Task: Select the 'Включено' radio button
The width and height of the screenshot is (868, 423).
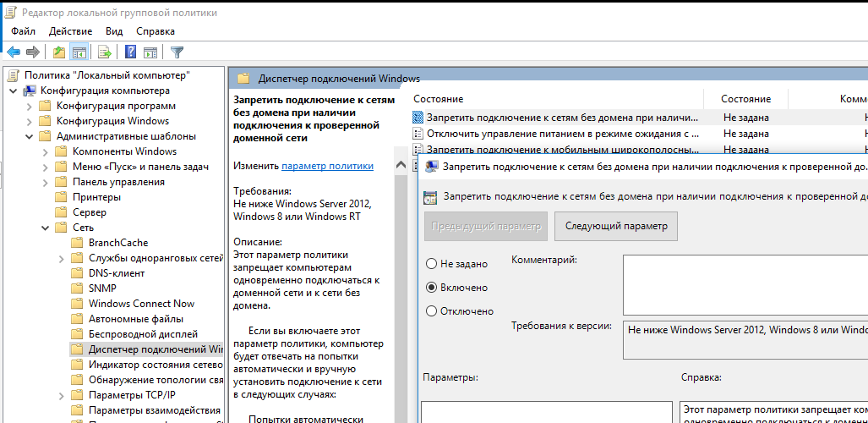Action: pyautogui.click(x=432, y=288)
